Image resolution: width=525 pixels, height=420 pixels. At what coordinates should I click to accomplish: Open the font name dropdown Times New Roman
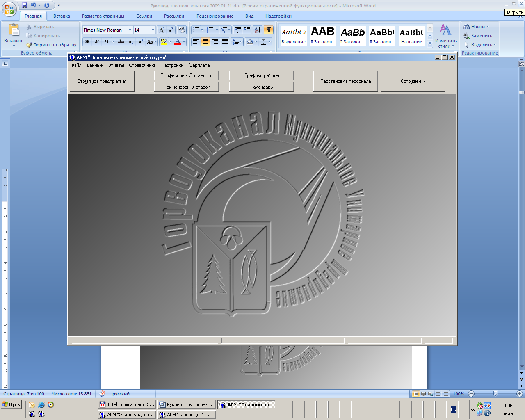(130, 30)
